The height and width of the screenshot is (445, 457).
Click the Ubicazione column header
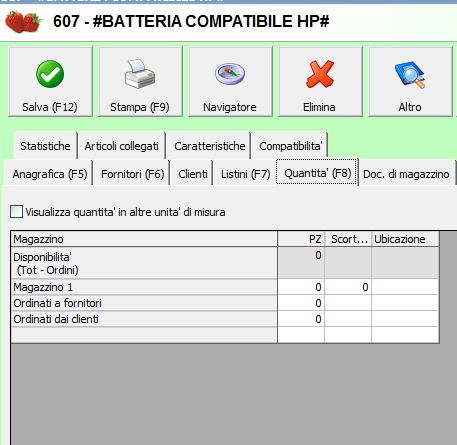click(405, 239)
